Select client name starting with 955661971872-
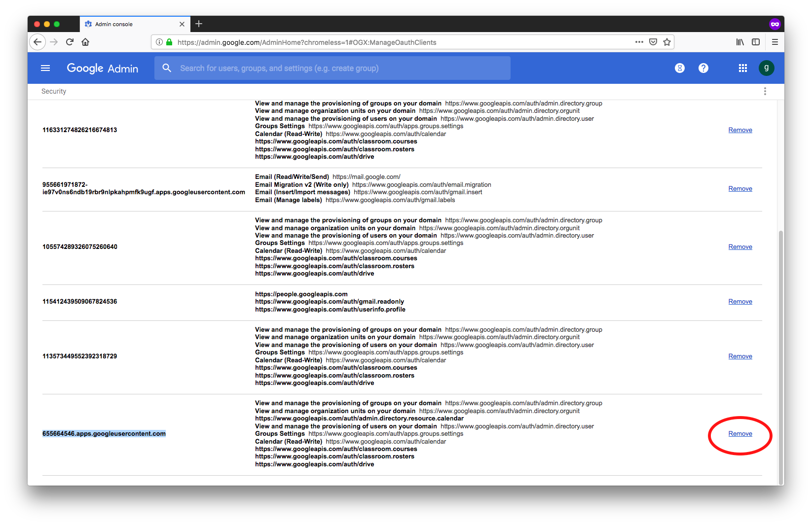Image resolution: width=812 pixels, height=525 pixels. coord(144,188)
